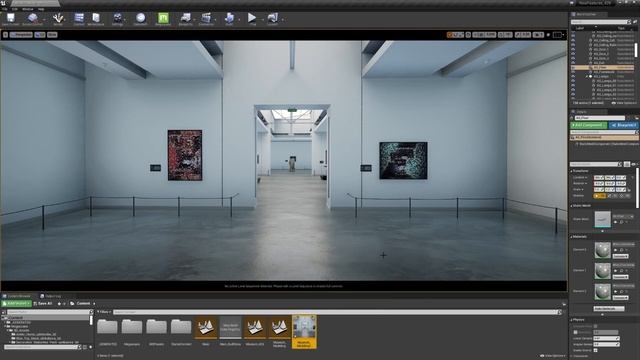The height and width of the screenshot is (360, 640).
Task: Click the green Megascans toolbar icon
Action: coord(163,18)
